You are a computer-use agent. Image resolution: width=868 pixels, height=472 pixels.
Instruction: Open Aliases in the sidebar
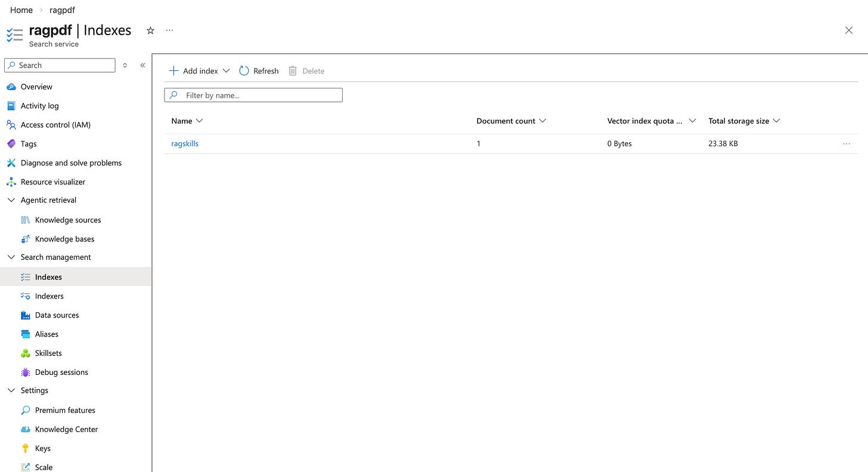(x=46, y=334)
